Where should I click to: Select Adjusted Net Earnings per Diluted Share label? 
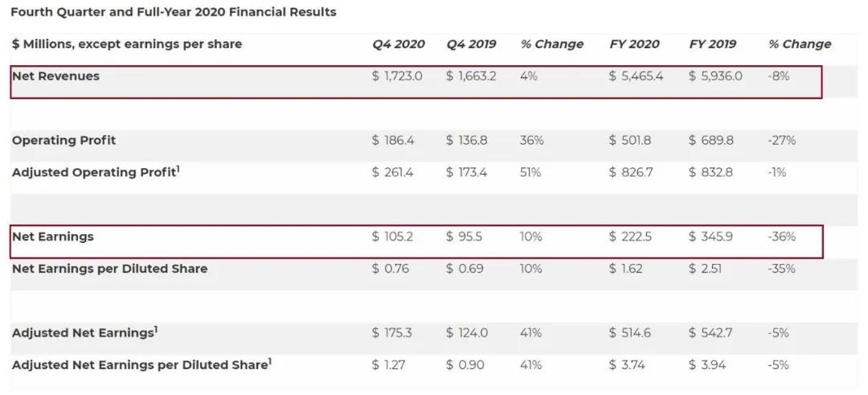coord(141,364)
